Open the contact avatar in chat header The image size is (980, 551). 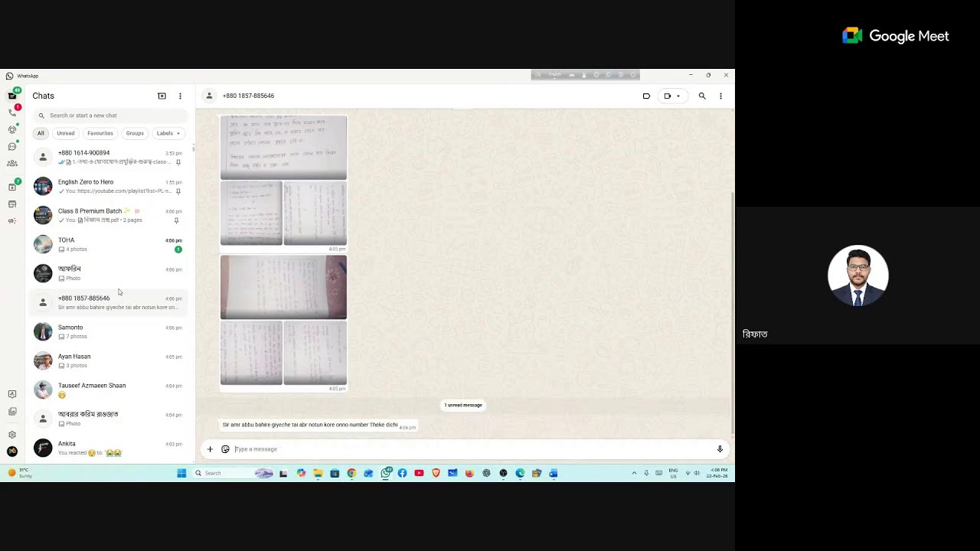pyautogui.click(x=209, y=96)
